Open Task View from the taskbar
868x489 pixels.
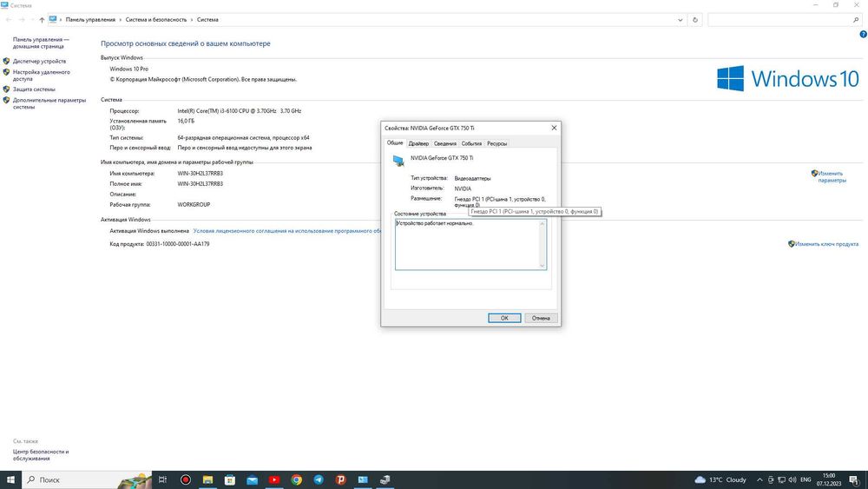pyautogui.click(x=162, y=479)
